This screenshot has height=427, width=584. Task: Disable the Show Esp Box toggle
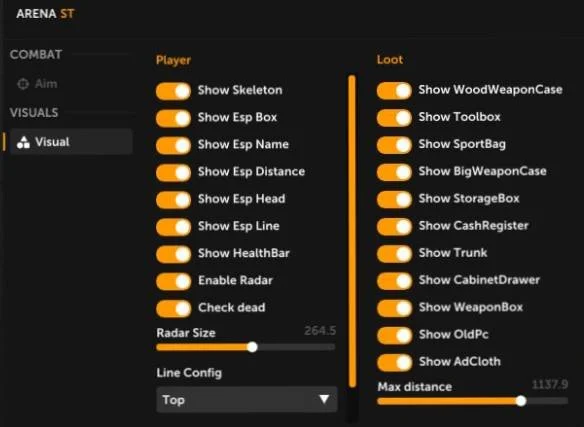pyautogui.click(x=173, y=118)
